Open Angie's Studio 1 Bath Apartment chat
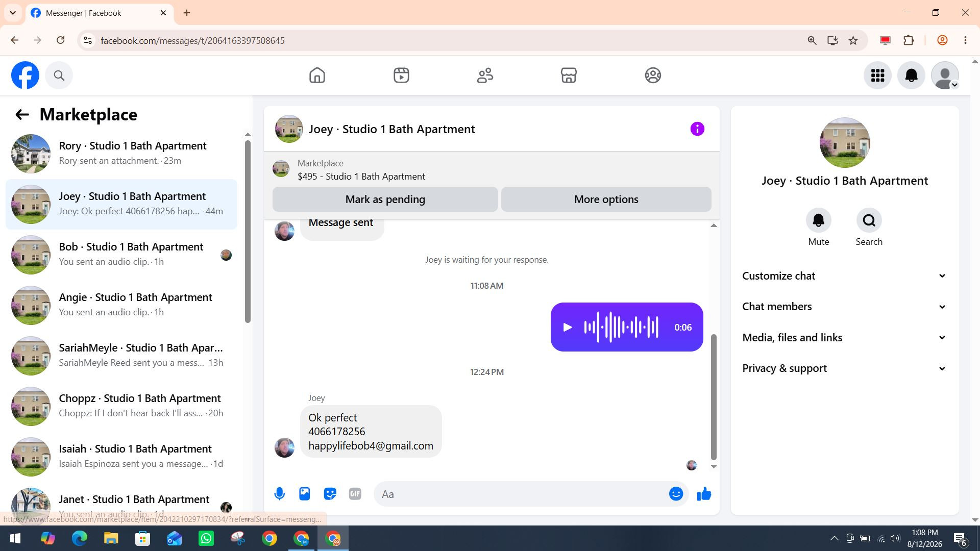This screenshot has height=551, width=980. point(121,305)
